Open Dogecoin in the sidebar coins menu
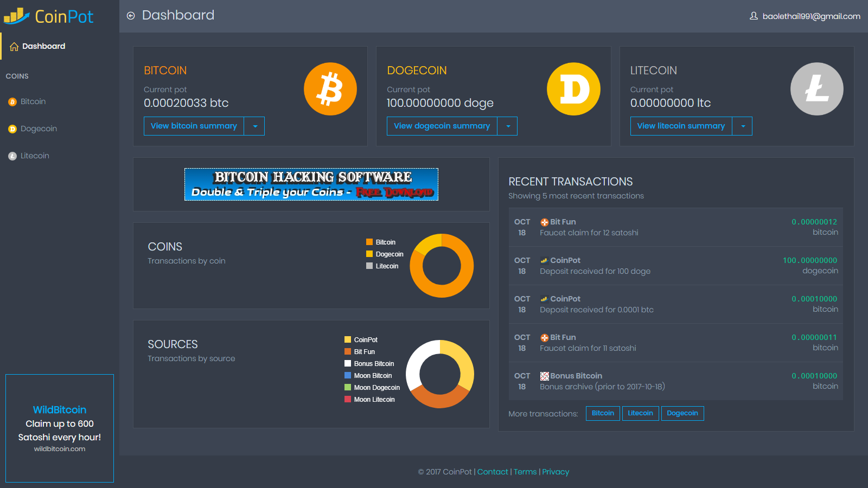This screenshot has width=868, height=488. [60, 129]
